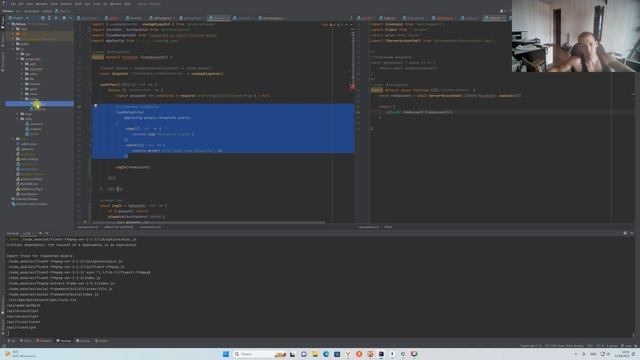Click the Windows Start button
This screenshot has width=640, height=360.
click(226, 354)
